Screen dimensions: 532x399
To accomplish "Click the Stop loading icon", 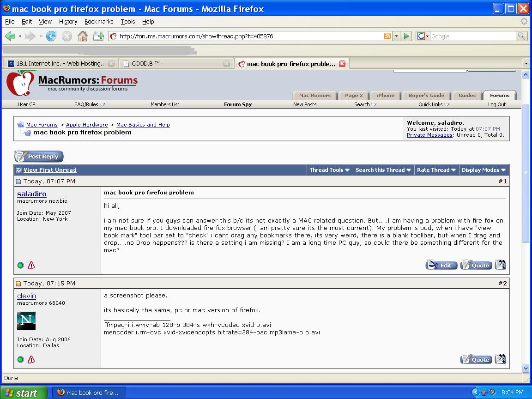I will point(67,36).
